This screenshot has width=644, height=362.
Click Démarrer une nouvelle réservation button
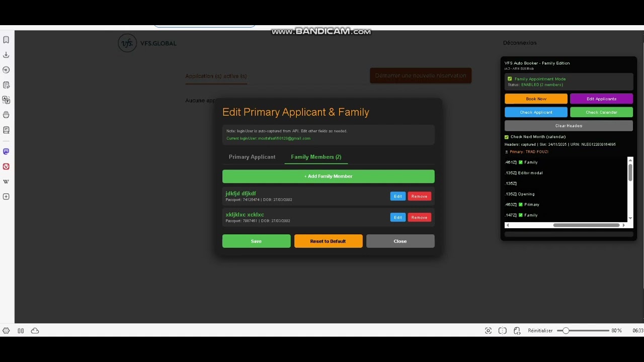click(421, 76)
